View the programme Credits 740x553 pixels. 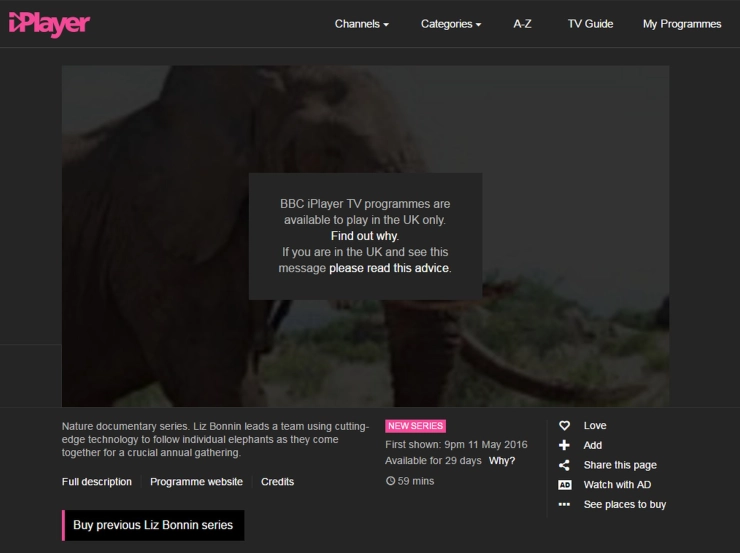tap(277, 482)
